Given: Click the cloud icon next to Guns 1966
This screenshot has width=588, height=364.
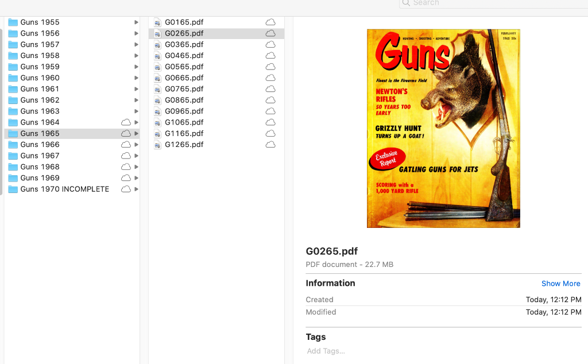Looking at the screenshot, I should tap(126, 145).
